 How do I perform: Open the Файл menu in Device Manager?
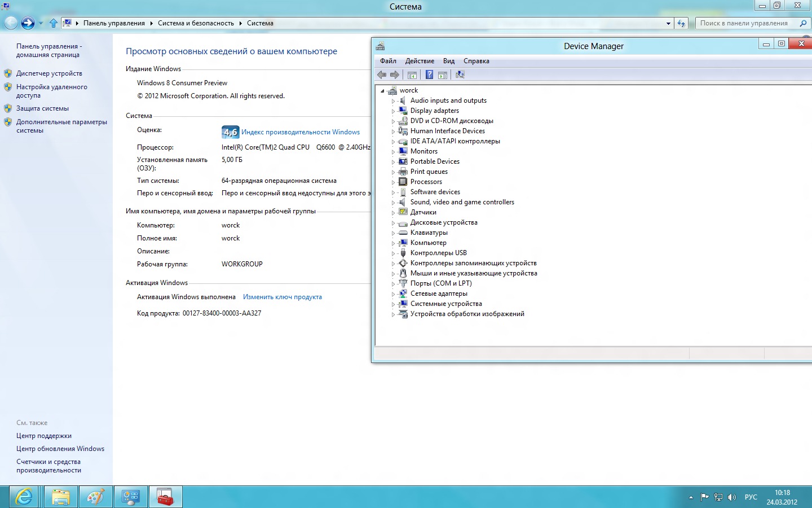[388, 61]
